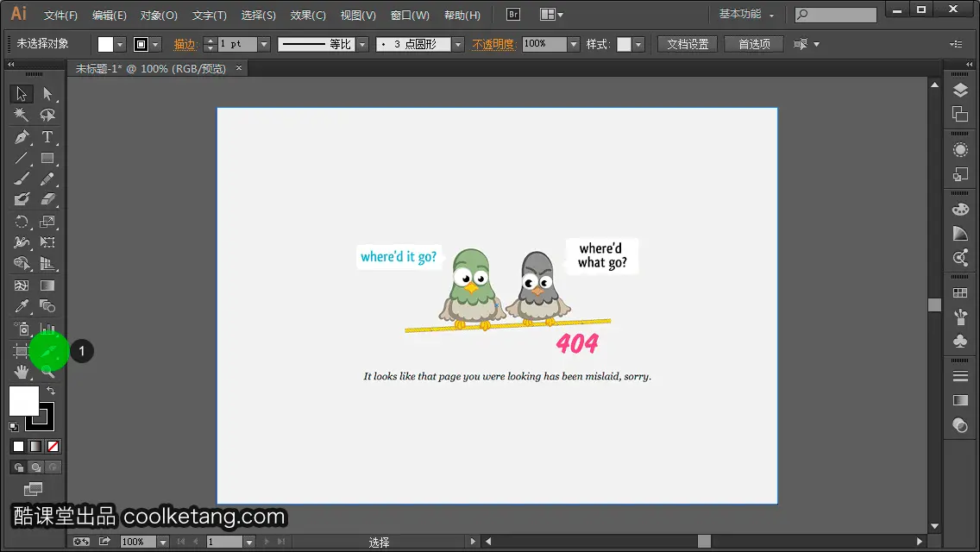The width and height of the screenshot is (980, 552).
Task: Select the Shape Builder tool
Action: [22, 264]
